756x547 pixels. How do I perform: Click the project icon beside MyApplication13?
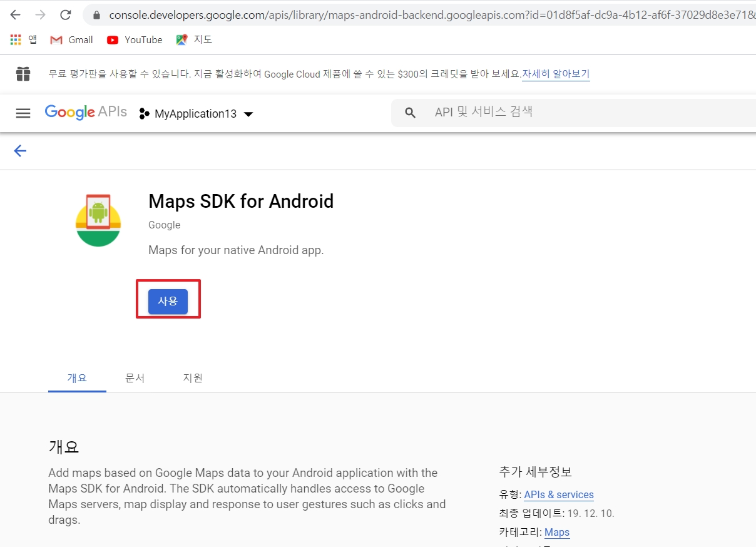click(x=144, y=114)
